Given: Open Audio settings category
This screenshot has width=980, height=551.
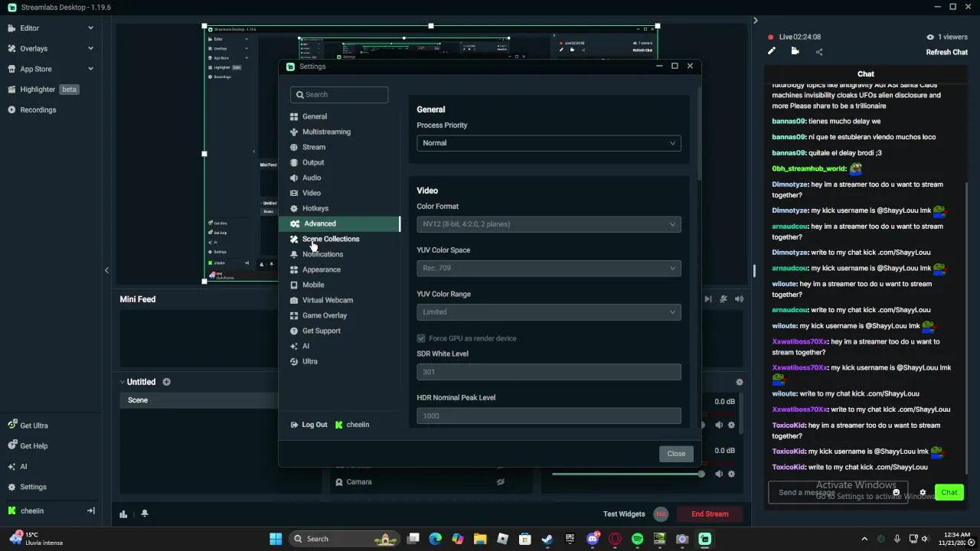Looking at the screenshot, I should pos(311,178).
